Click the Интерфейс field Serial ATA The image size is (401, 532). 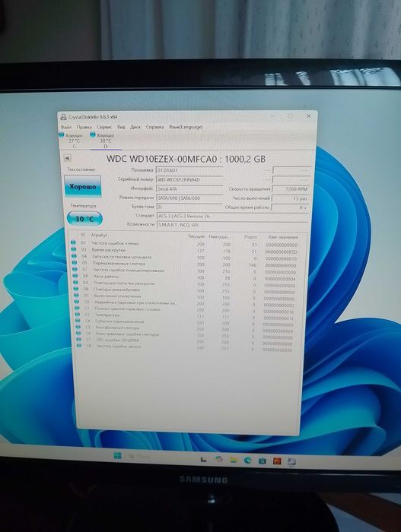coord(189,188)
